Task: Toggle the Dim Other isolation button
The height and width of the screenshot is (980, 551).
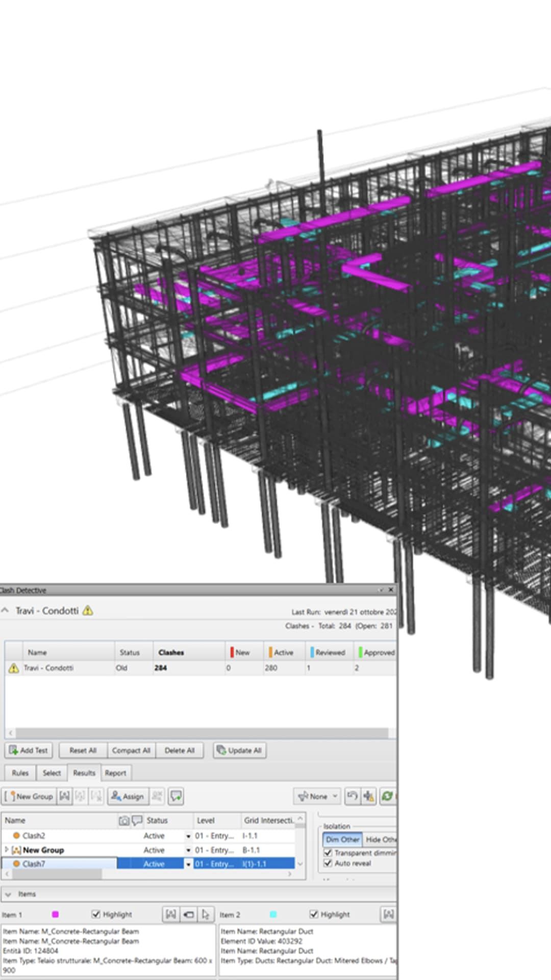Action: click(342, 839)
